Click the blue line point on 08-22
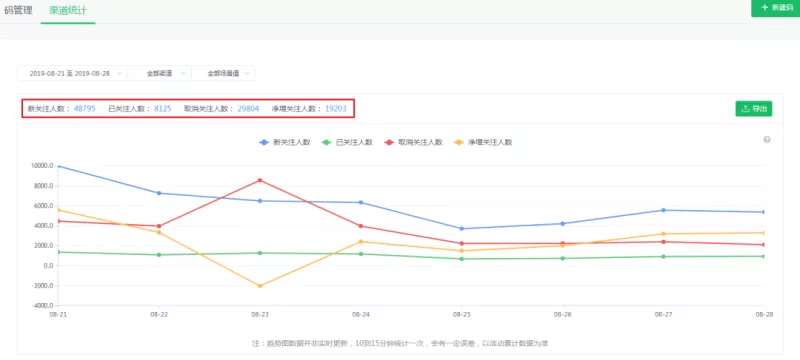The image size is (800, 360). coord(159,193)
